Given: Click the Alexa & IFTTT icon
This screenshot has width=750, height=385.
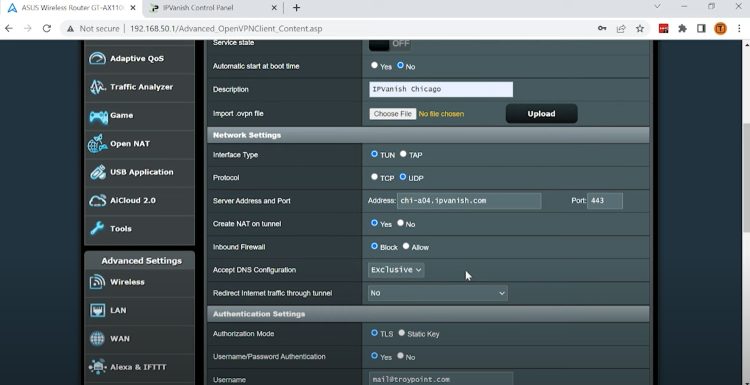Looking at the screenshot, I should 98,367.
